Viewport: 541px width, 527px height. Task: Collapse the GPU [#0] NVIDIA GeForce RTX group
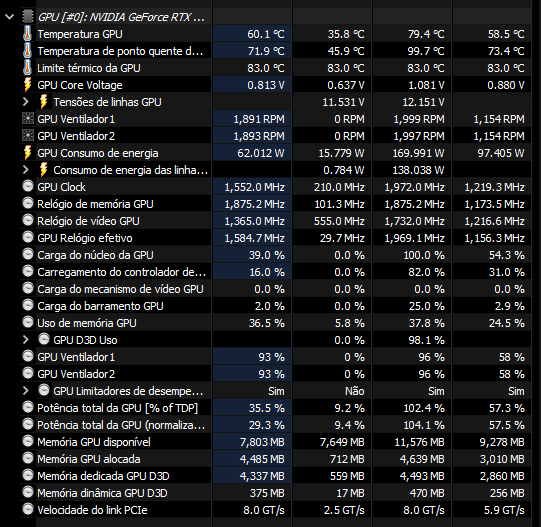[x=9, y=17]
